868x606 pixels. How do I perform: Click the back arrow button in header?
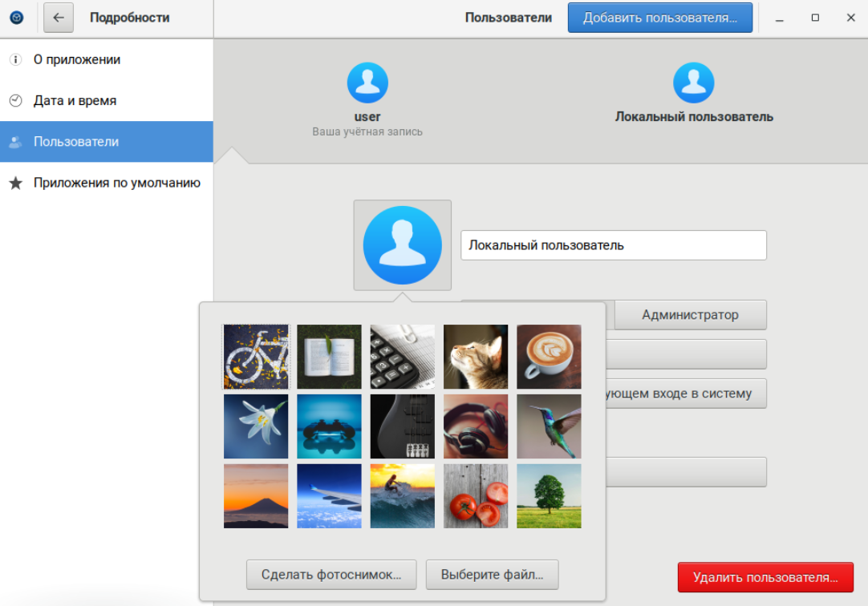pyautogui.click(x=59, y=18)
